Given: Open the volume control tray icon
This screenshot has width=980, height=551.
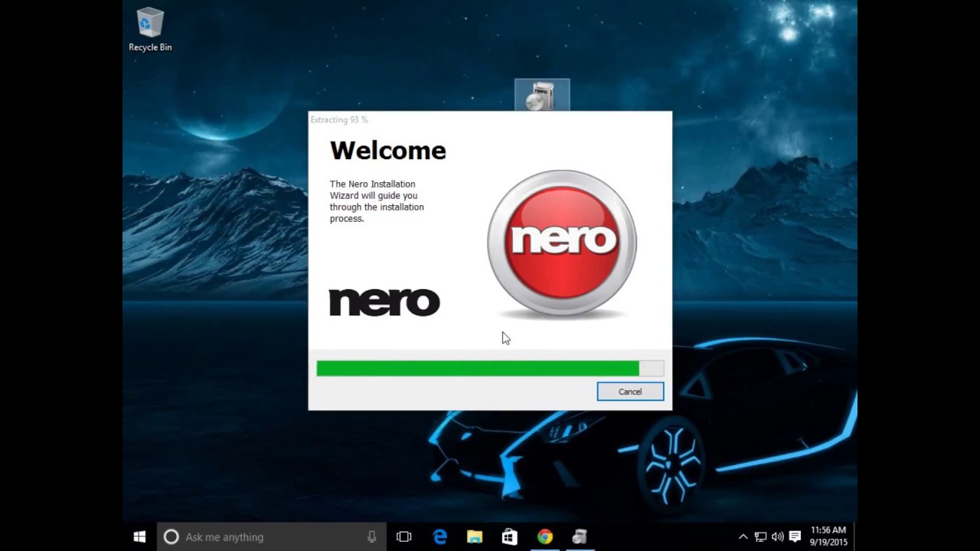Looking at the screenshot, I should [x=778, y=536].
